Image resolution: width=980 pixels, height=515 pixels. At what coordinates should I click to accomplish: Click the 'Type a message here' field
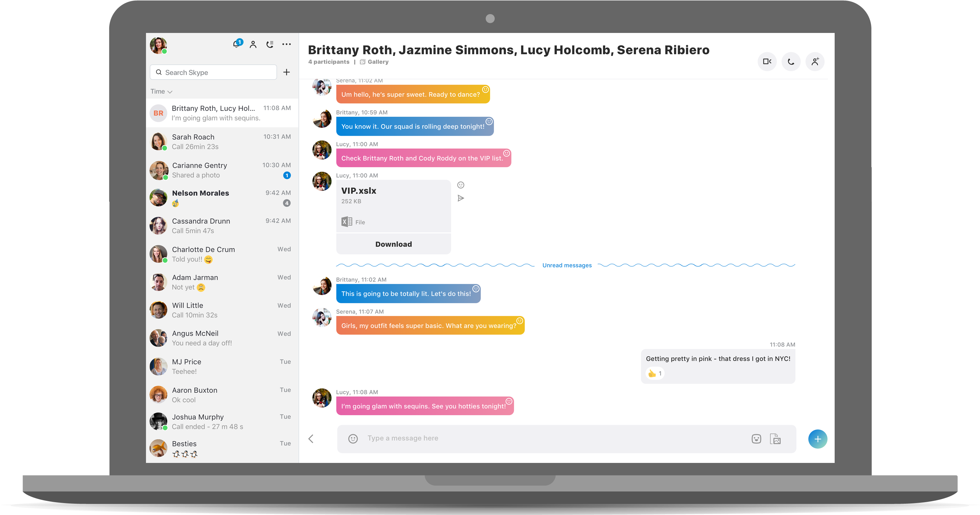point(533,438)
